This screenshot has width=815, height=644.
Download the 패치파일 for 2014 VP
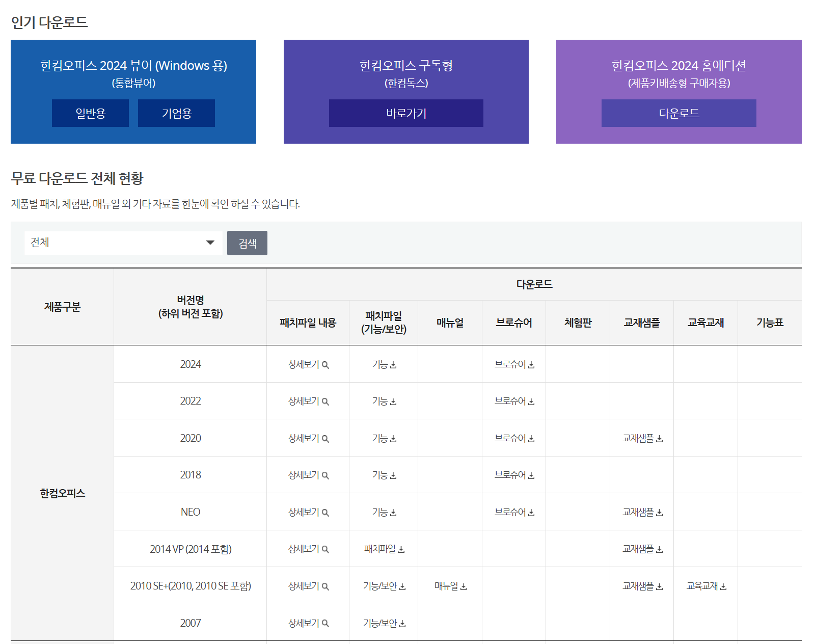coord(383,549)
